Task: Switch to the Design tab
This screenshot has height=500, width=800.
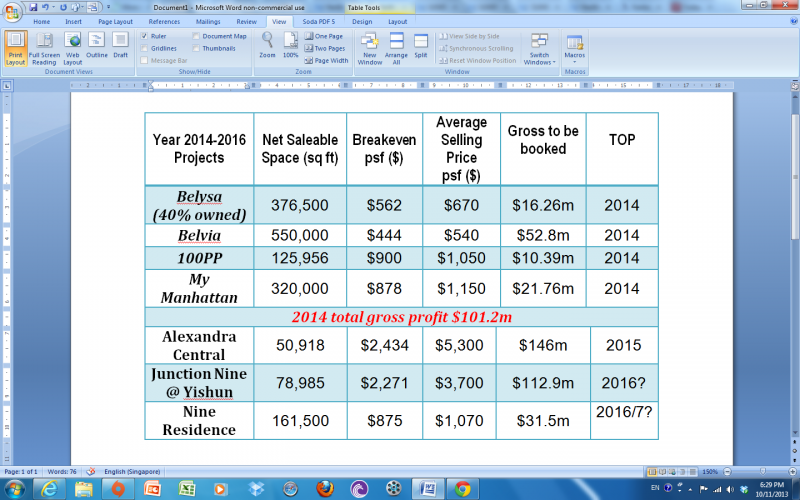Action: point(362,21)
